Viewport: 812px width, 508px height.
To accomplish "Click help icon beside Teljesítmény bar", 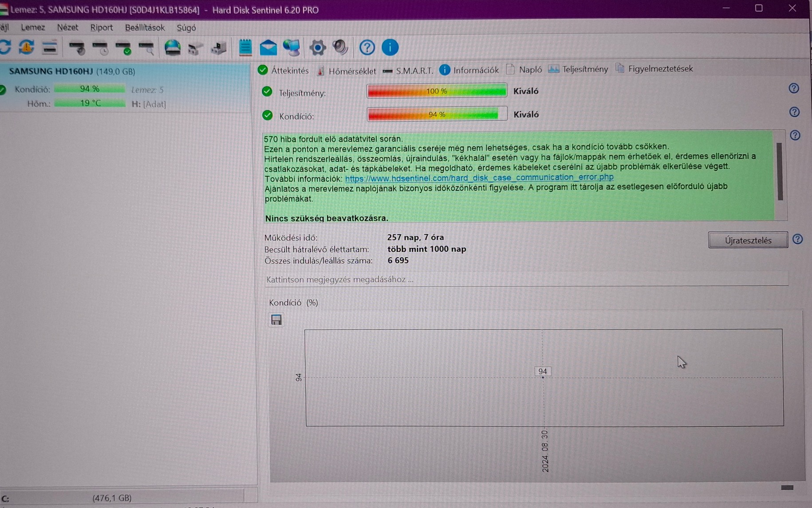I will coord(794,88).
